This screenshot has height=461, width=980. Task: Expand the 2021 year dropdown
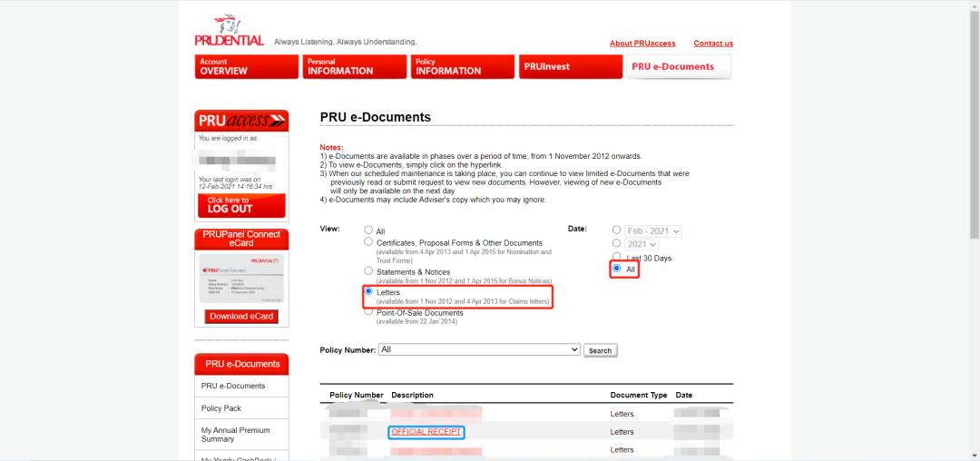click(642, 244)
